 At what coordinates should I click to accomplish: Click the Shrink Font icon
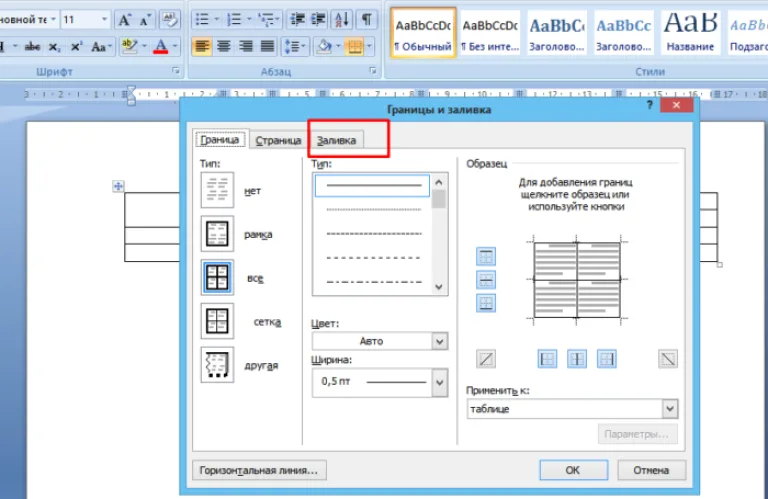click(x=145, y=20)
